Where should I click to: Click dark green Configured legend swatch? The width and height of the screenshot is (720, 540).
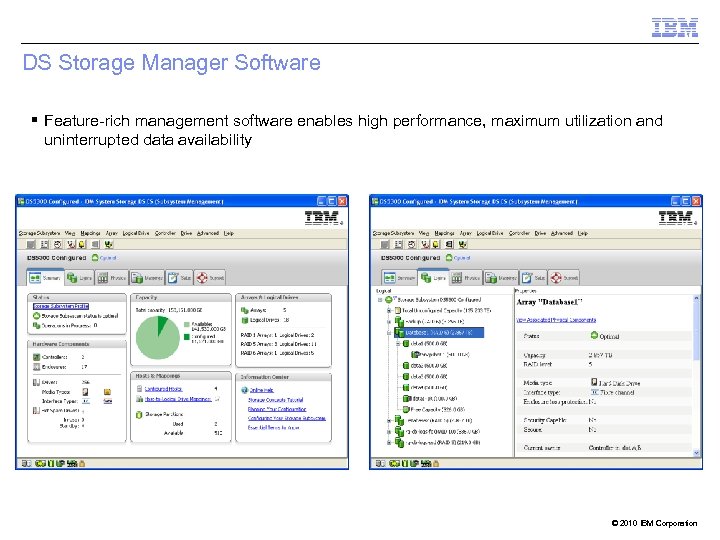(x=186, y=337)
